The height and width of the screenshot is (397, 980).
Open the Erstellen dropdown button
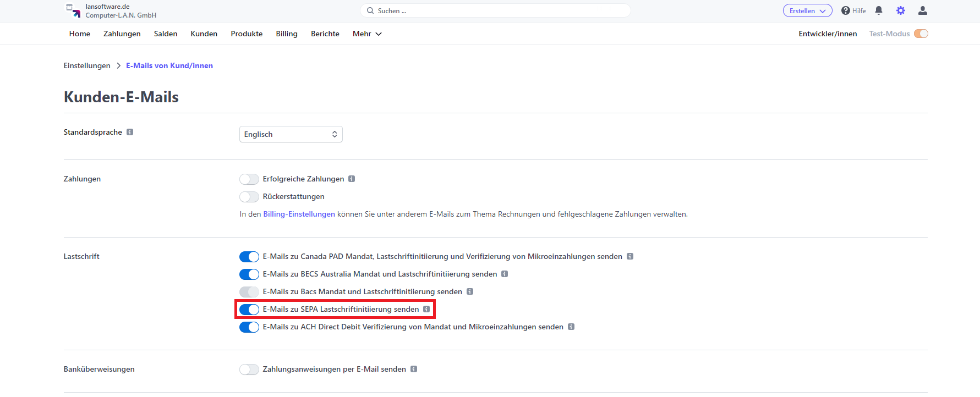coord(808,10)
